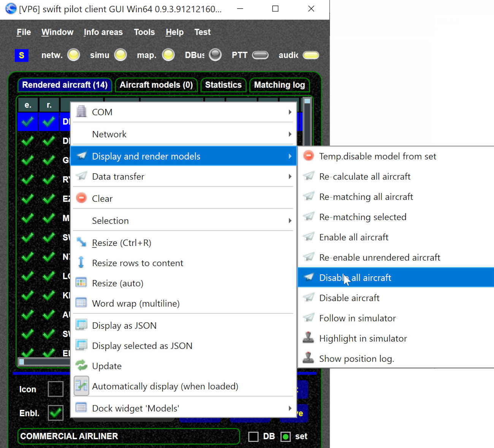Click the Automatically display (when loaded) icon
Screen dimensions: 494x448
pyautogui.click(x=81, y=386)
